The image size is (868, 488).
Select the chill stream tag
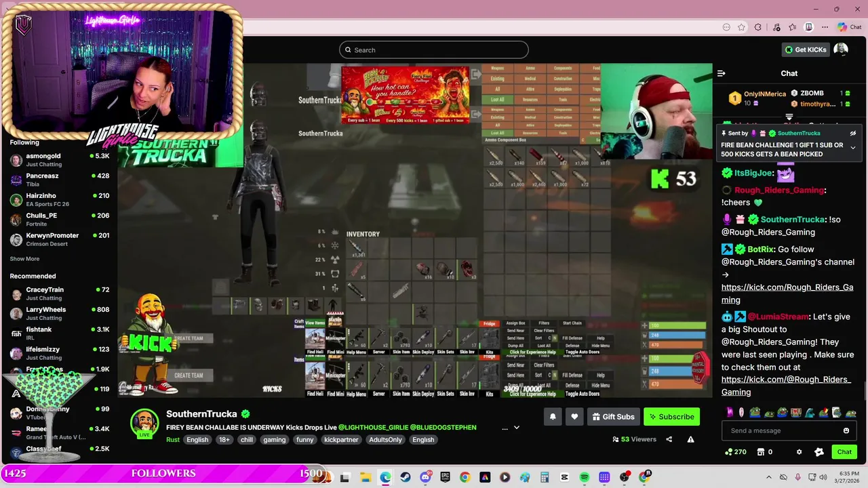tap(247, 439)
